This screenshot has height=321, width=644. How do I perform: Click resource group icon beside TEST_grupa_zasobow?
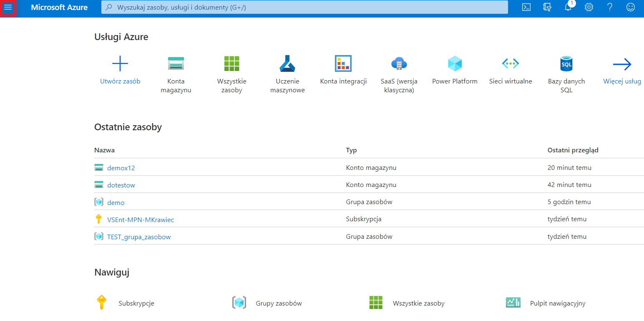coord(99,236)
